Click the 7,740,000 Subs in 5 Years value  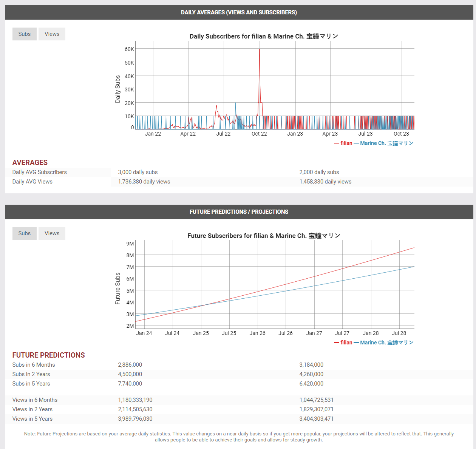(x=130, y=384)
